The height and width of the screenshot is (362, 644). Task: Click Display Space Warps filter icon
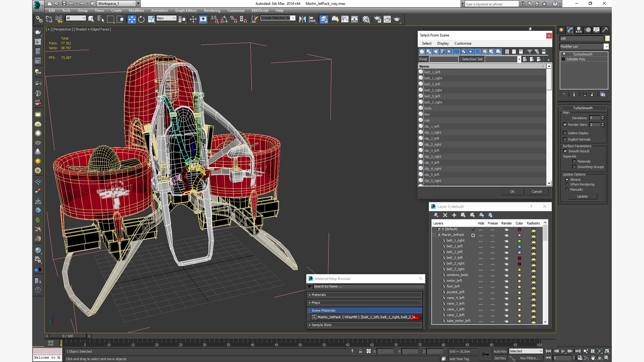point(457,52)
